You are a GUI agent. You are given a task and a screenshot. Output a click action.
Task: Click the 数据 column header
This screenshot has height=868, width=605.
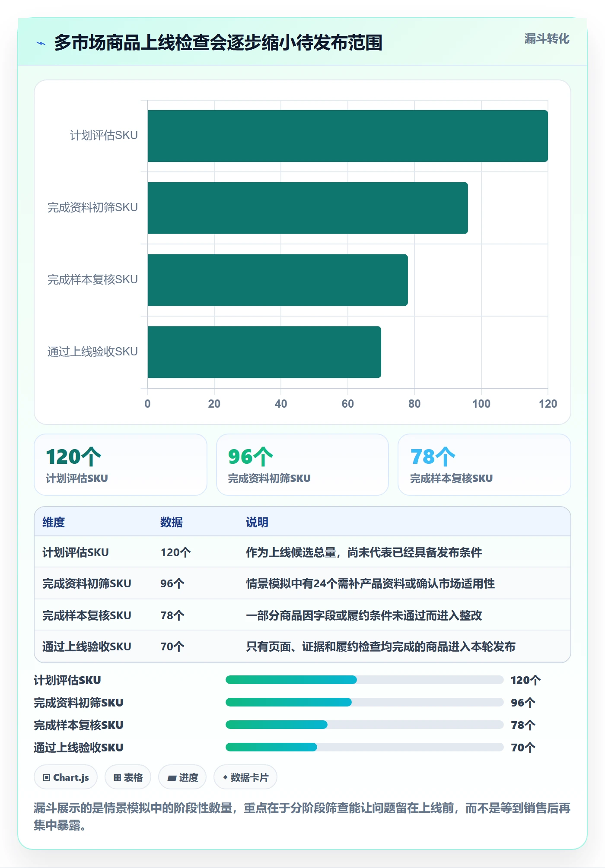tap(172, 522)
